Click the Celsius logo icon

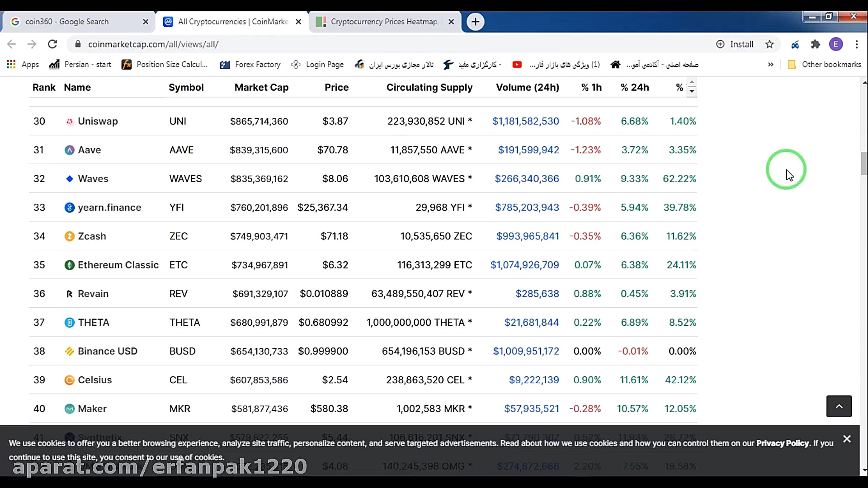[x=70, y=380]
